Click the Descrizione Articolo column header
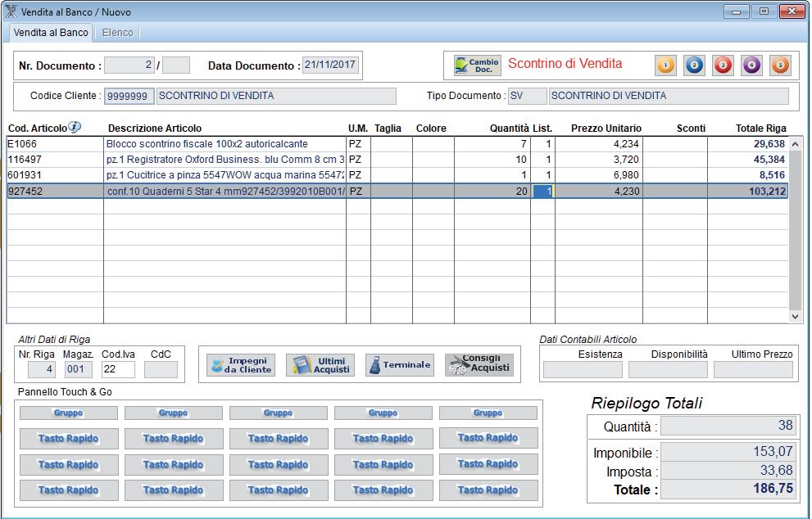812x519 pixels. tap(154, 129)
